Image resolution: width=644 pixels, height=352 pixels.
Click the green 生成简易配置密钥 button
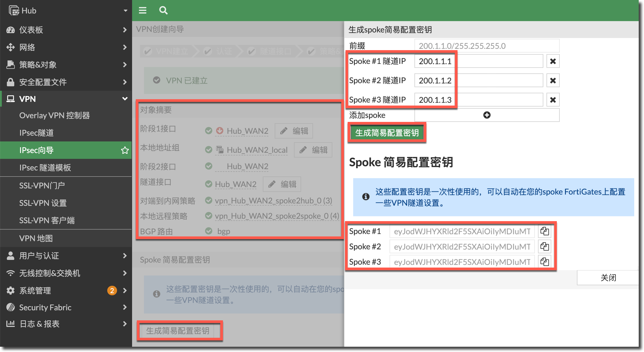387,133
